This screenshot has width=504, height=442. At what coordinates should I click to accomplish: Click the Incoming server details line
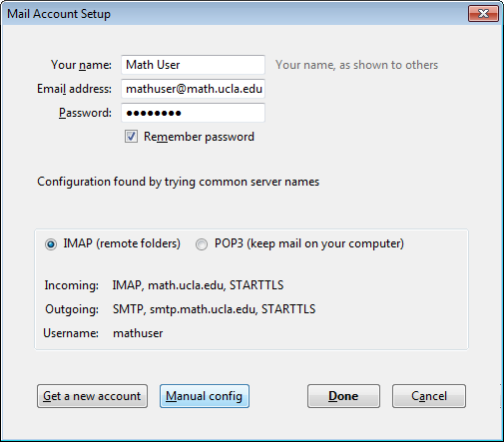[x=198, y=285]
